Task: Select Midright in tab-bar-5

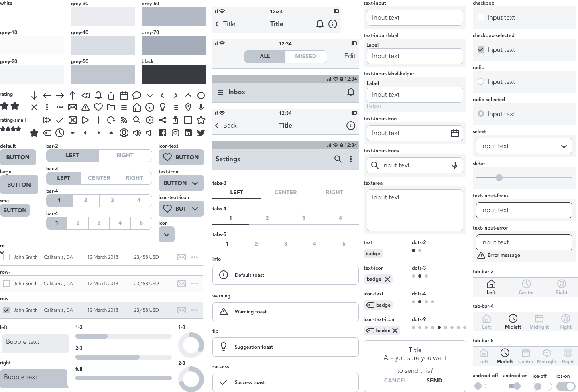Action: 547,356
